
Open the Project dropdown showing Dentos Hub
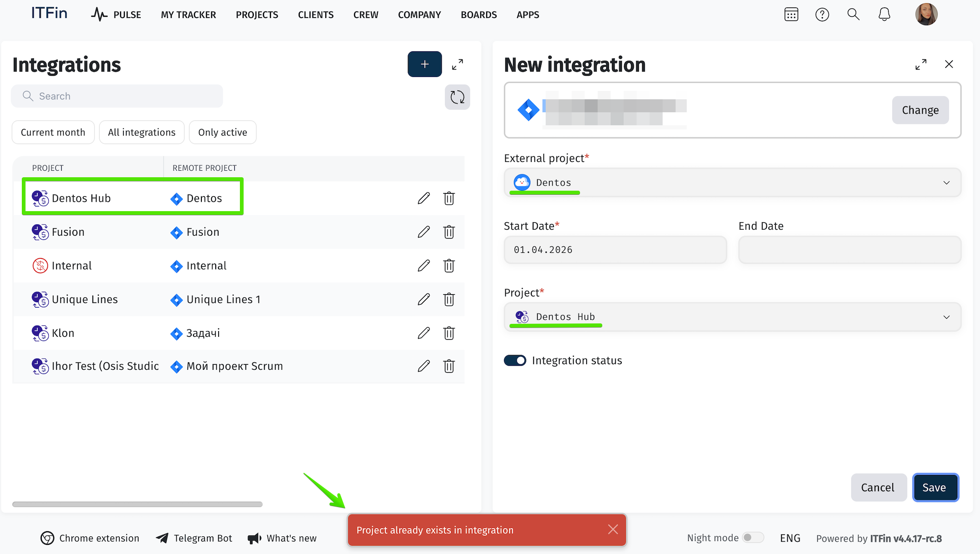[732, 317]
